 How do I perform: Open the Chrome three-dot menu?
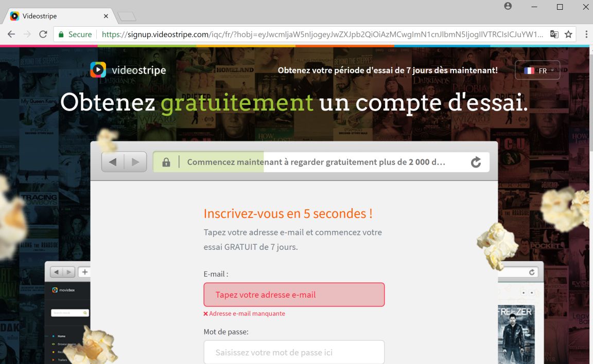tap(586, 34)
